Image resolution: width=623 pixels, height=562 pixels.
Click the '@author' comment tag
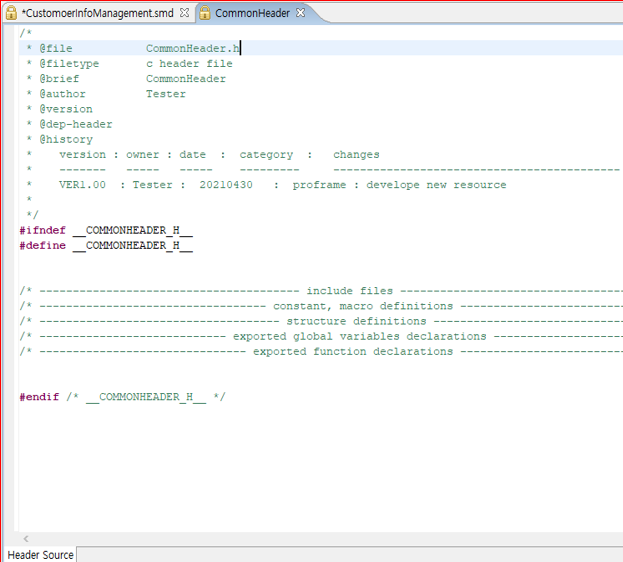[x=62, y=94]
